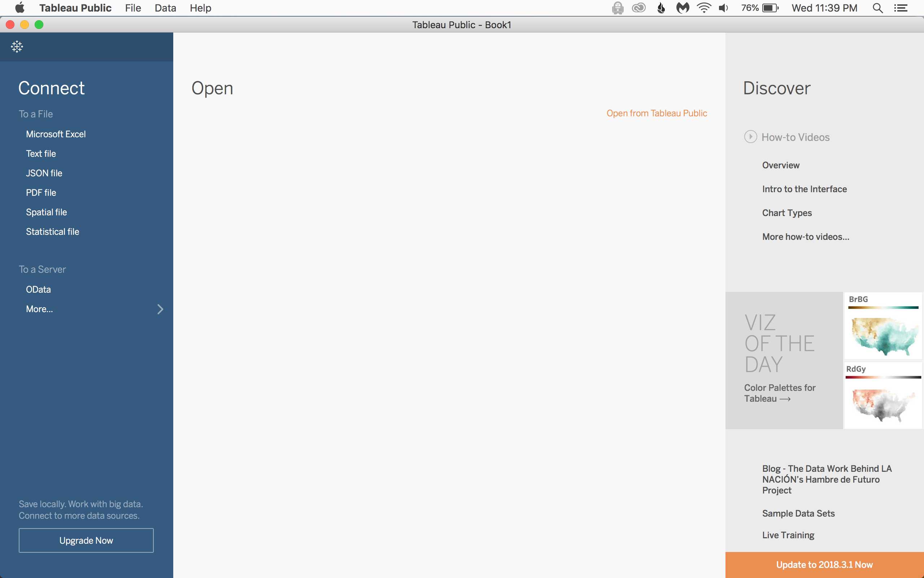Open Notification Center list icon
Screen dimensions: 924x578
(x=901, y=8)
